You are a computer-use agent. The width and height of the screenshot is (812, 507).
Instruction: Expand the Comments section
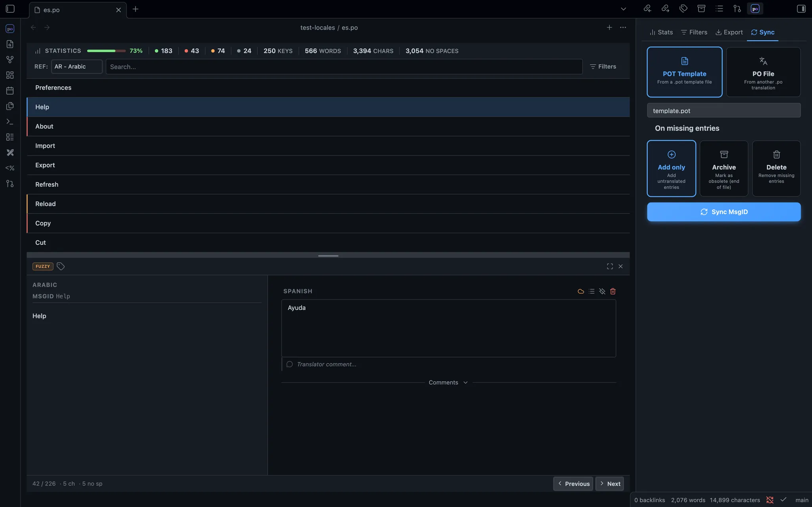click(x=448, y=382)
